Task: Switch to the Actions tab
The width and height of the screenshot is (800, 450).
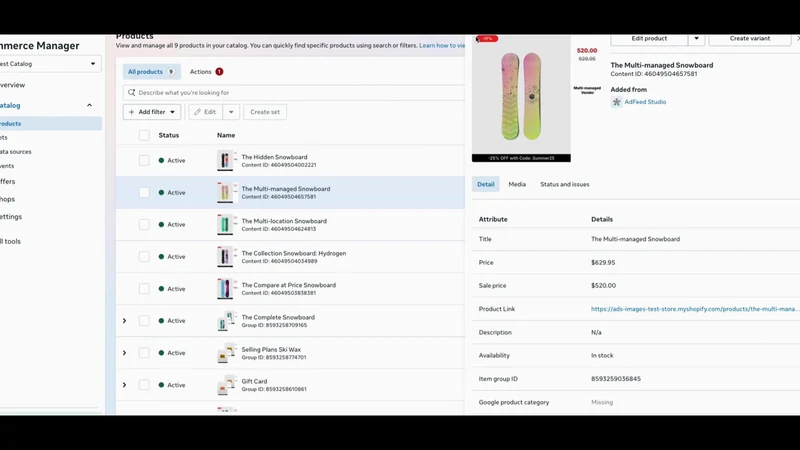Action: [x=206, y=71]
